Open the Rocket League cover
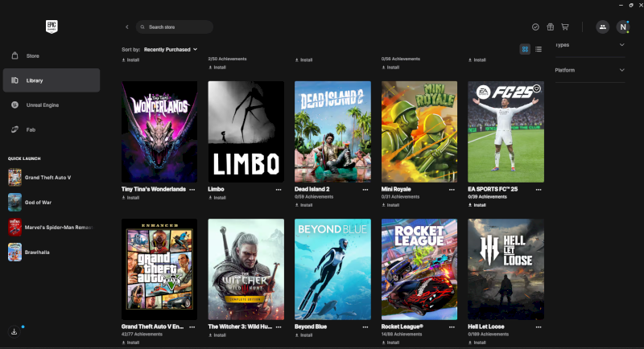 click(419, 269)
